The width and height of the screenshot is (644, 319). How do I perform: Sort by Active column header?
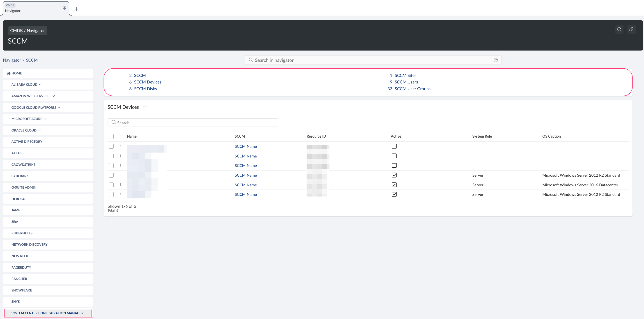tap(396, 136)
